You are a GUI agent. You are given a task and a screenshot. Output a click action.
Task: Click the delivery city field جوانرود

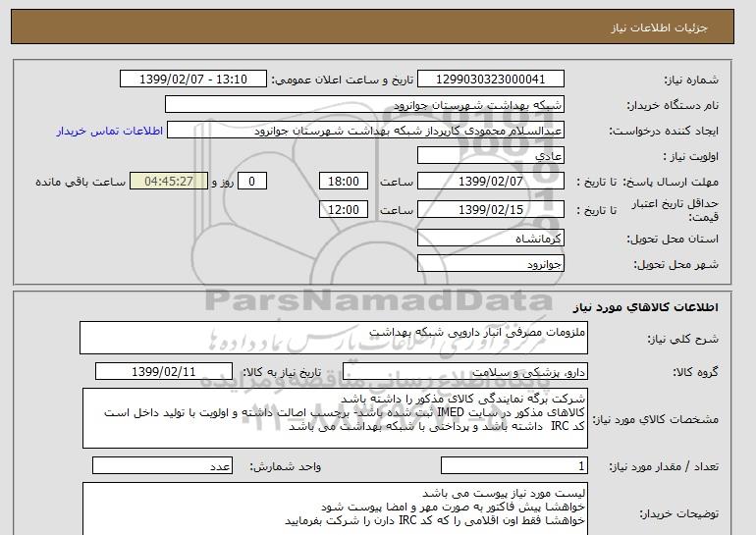[x=490, y=264]
